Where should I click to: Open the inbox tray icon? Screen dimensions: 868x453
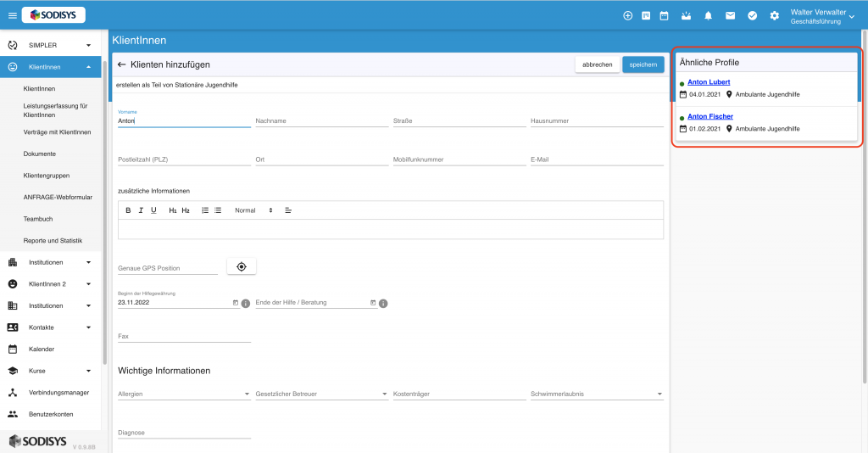687,16
